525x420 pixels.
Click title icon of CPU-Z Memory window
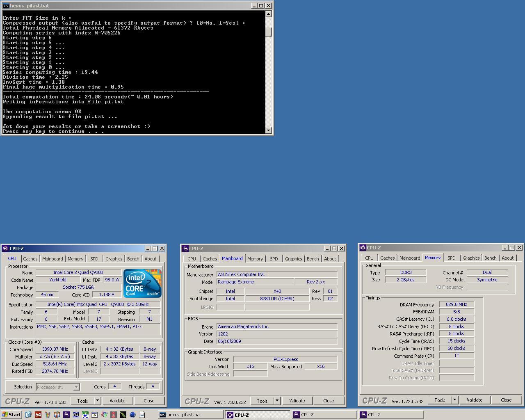[363, 247]
